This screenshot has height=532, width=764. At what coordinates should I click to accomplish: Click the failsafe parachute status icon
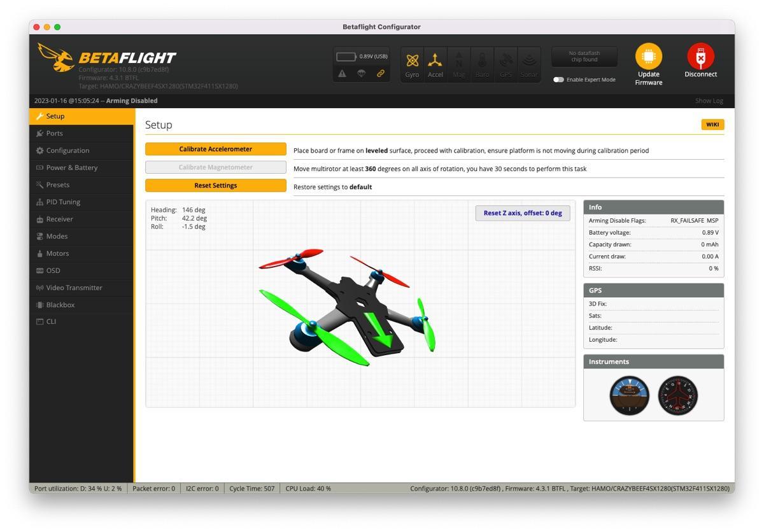pos(361,73)
